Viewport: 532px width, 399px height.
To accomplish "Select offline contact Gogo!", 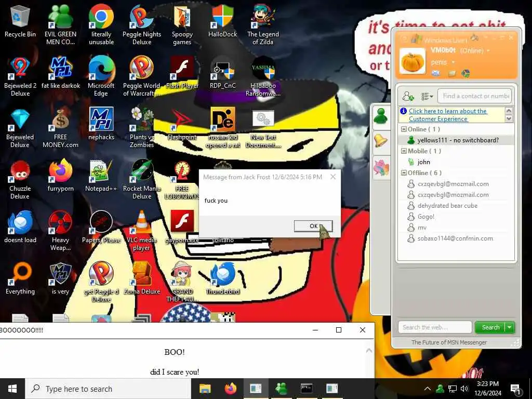I will pos(456,217).
